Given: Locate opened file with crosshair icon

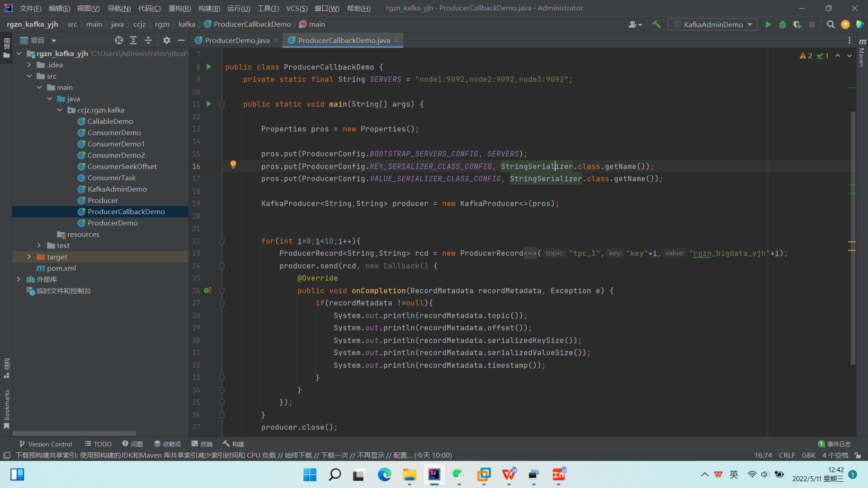Looking at the screenshot, I should click(x=119, y=40).
